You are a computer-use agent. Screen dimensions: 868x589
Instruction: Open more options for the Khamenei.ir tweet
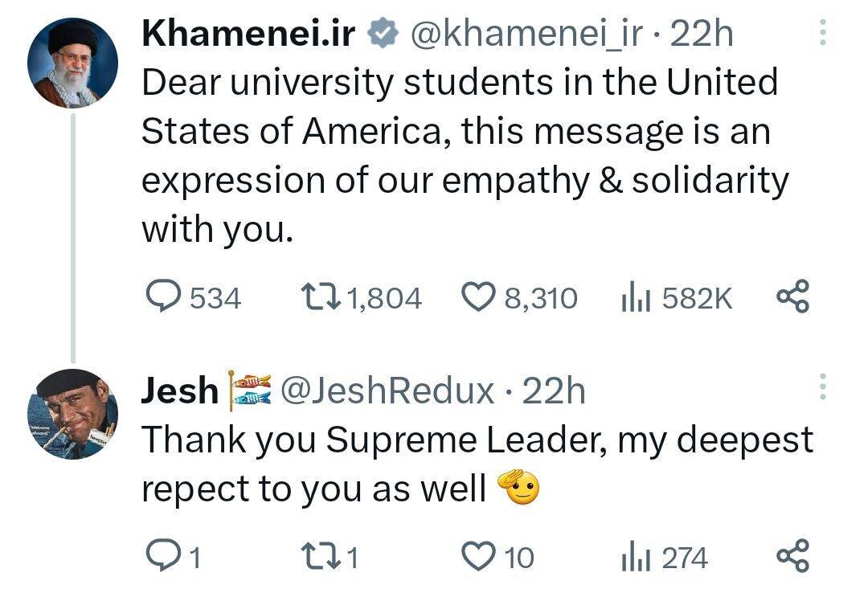point(821,34)
